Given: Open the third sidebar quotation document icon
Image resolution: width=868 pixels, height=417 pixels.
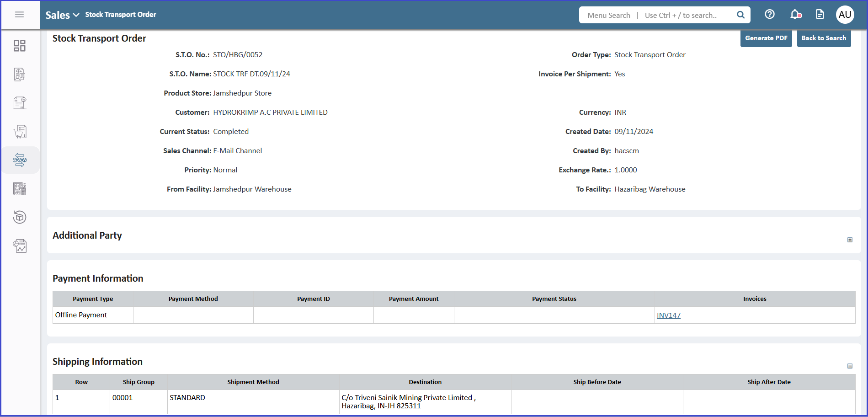Looking at the screenshot, I should click(20, 103).
